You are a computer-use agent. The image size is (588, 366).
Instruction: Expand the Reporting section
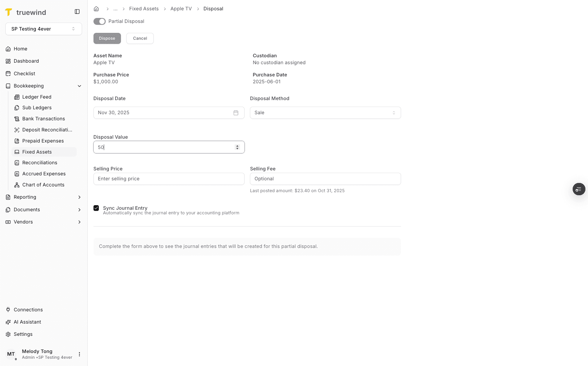coord(79,197)
